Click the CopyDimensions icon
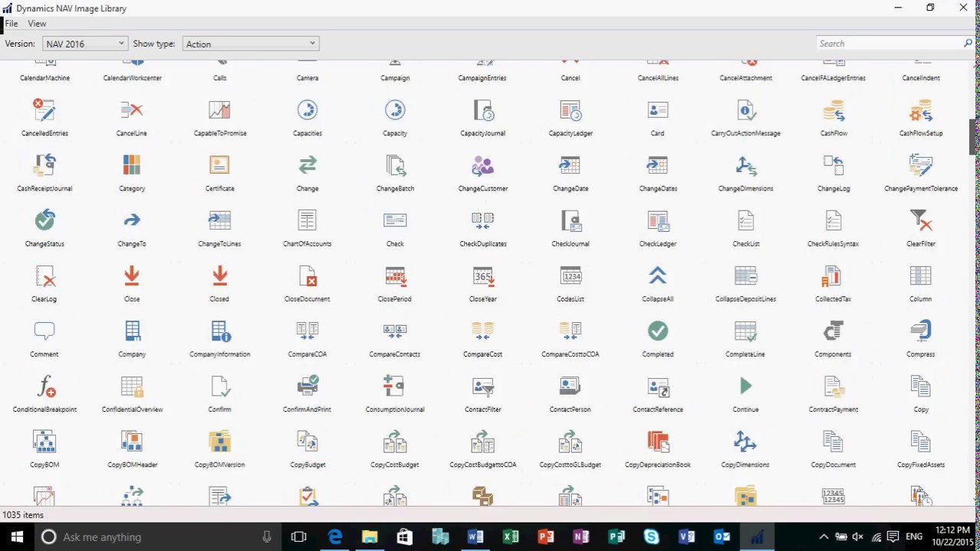 point(745,441)
